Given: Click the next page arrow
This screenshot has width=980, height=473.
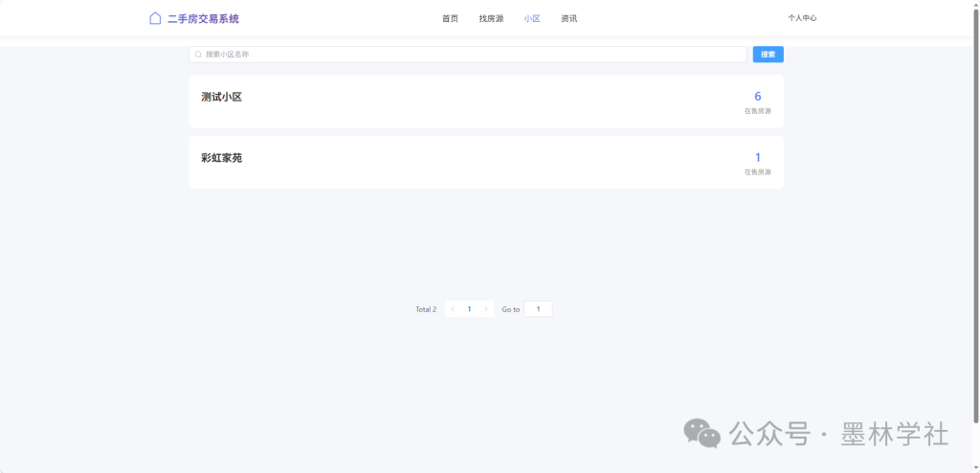Looking at the screenshot, I should (485, 309).
